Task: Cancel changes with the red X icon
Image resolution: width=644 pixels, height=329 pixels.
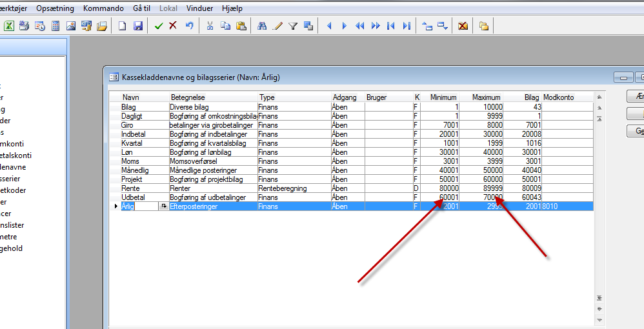Action: [173, 26]
